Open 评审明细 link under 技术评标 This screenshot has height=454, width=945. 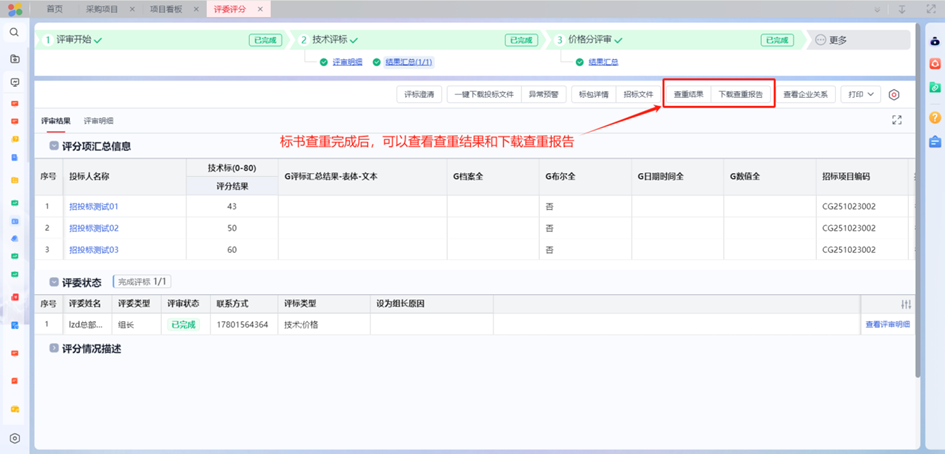(x=347, y=61)
